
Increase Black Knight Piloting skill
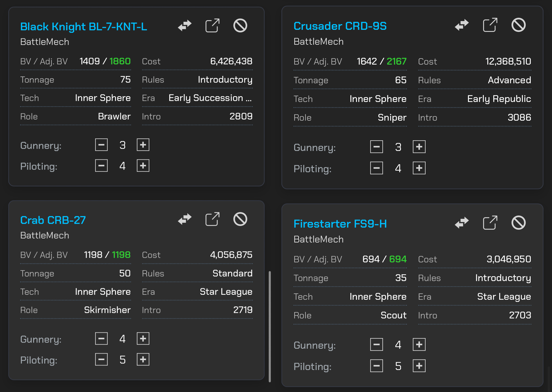click(143, 166)
